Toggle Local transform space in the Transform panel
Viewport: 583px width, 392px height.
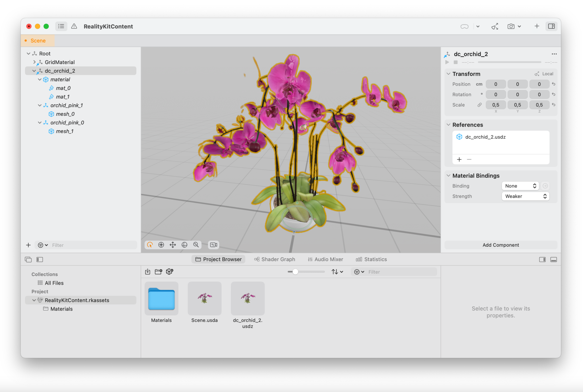544,74
